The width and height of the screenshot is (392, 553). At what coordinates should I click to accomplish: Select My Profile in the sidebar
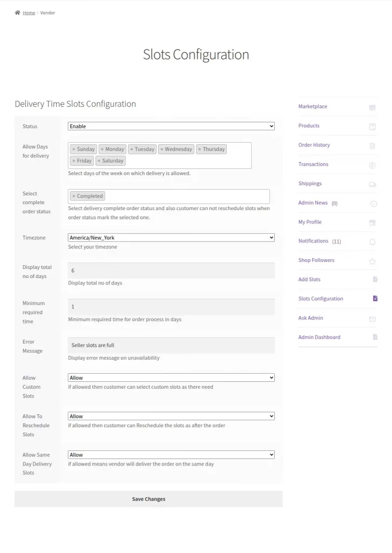pyautogui.click(x=309, y=222)
